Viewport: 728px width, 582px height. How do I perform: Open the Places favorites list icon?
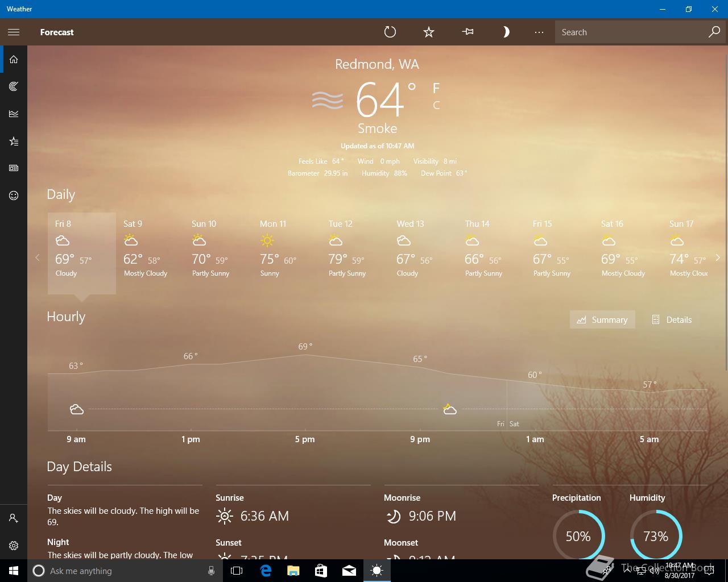pos(14,141)
